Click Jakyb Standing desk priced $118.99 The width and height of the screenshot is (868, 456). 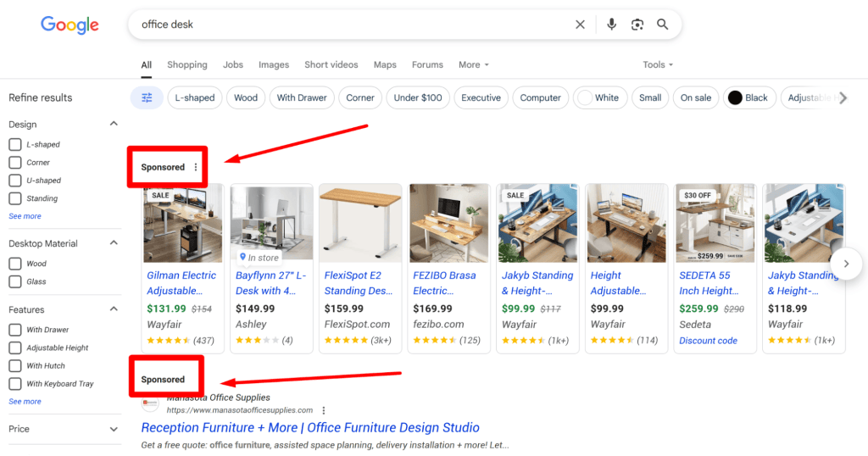pos(804,283)
